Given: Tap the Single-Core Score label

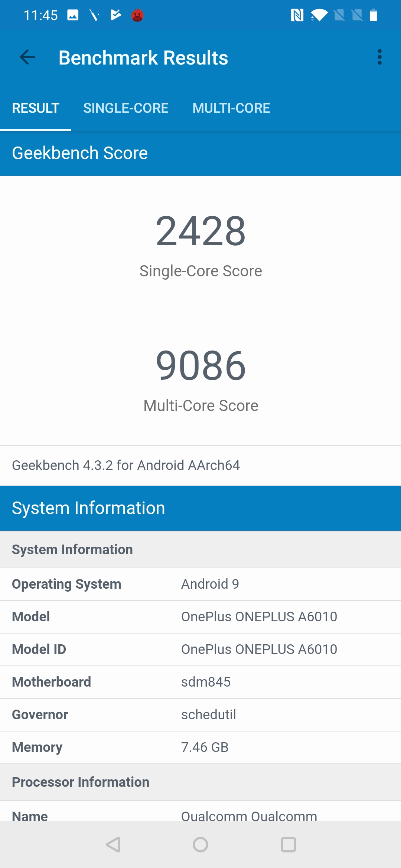Looking at the screenshot, I should (201, 271).
